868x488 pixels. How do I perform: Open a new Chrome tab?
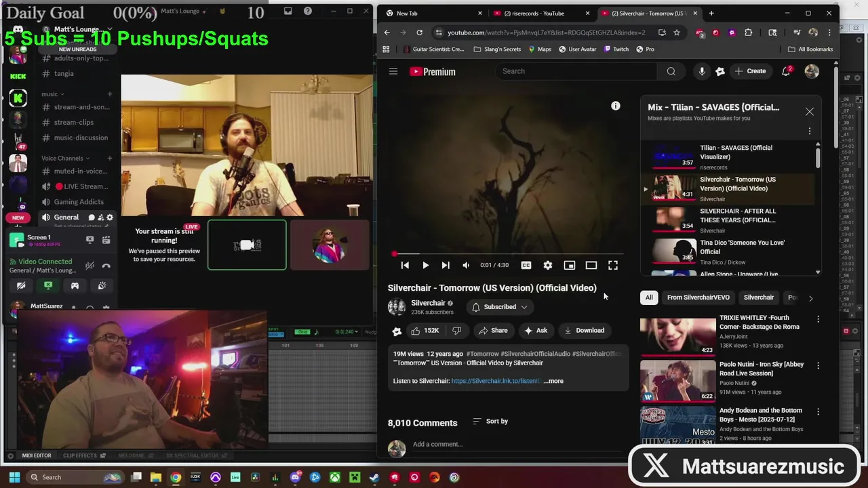[x=711, y=13]
